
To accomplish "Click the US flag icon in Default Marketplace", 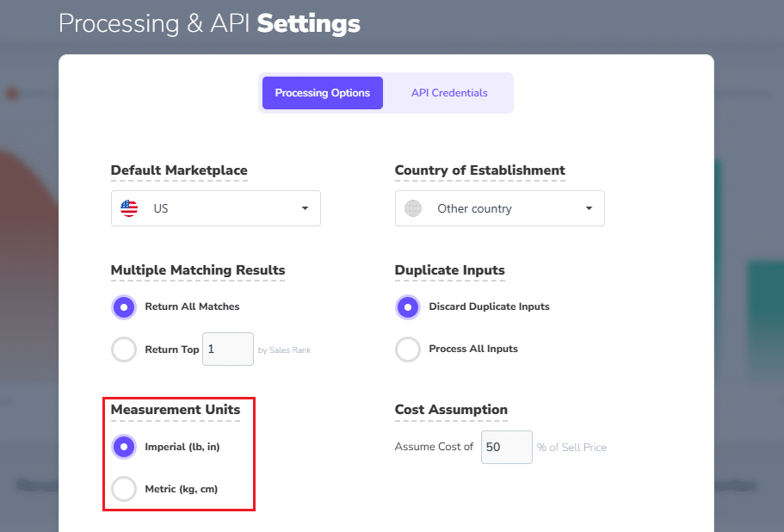I will [x=129, y=208].
